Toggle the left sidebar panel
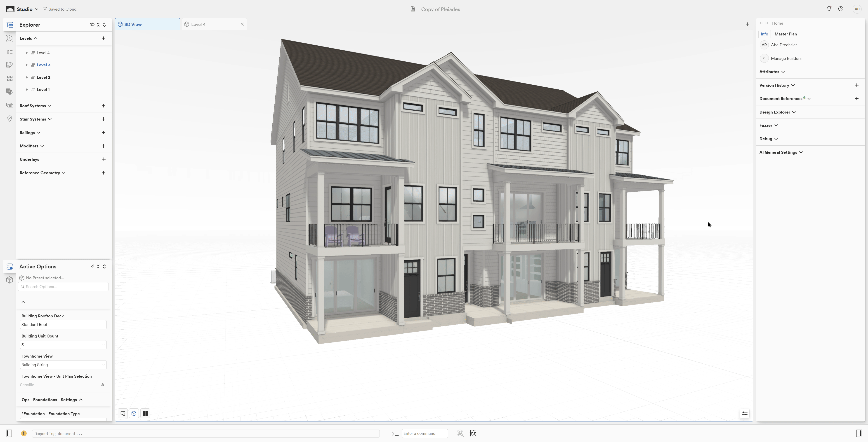This screenshot has height=442, width=868. click(9, 434)
